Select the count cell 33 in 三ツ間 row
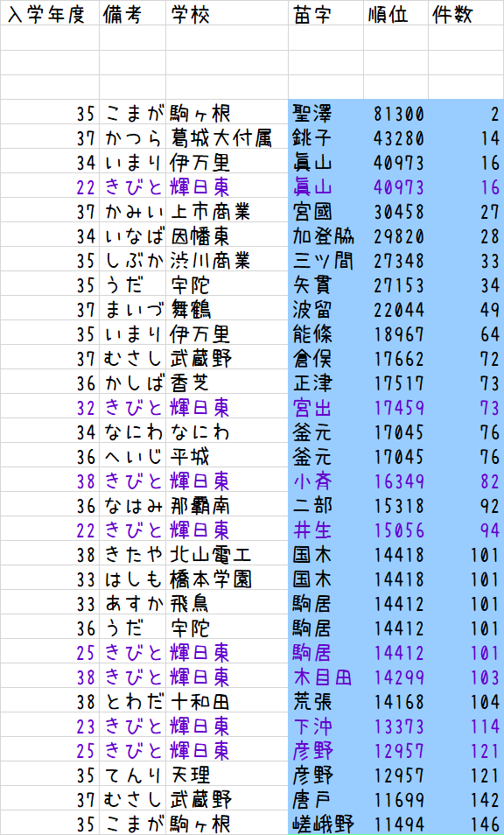Screen dimensions: 504x835 coord(466,259)
